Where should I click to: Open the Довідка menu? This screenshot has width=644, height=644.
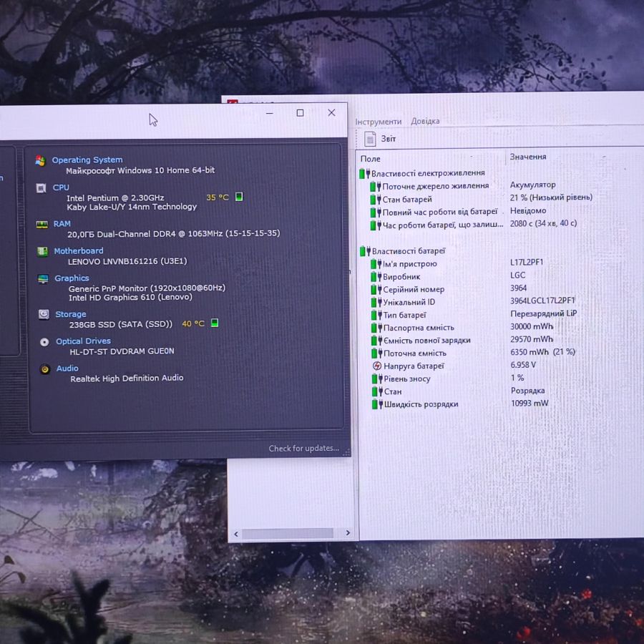(425, 121)
